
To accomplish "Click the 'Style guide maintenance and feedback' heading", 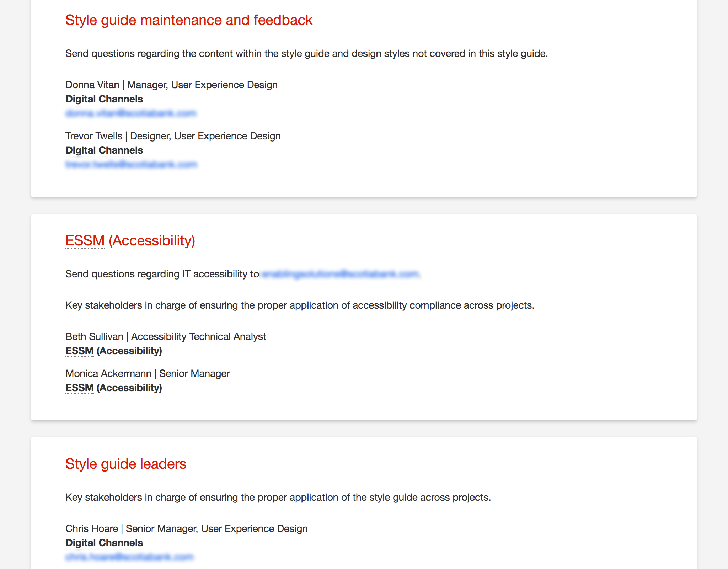I will pyautogui.click(x=189, y=20).
